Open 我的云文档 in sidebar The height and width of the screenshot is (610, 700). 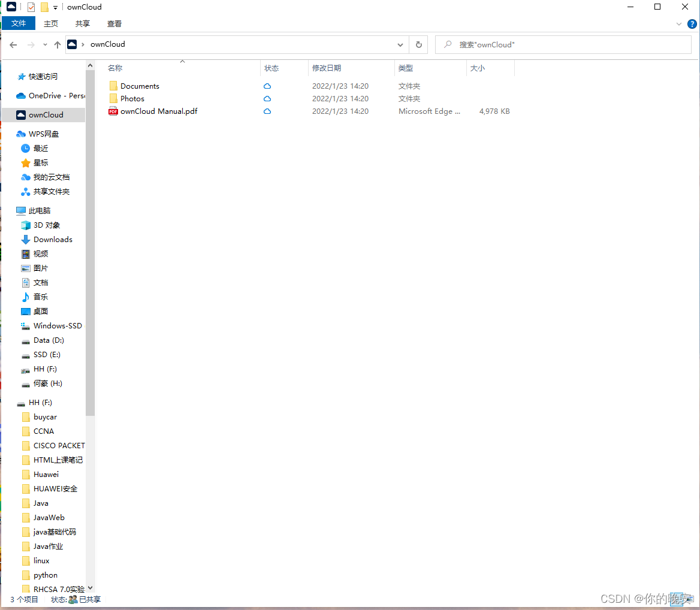[x=51, y=177]
